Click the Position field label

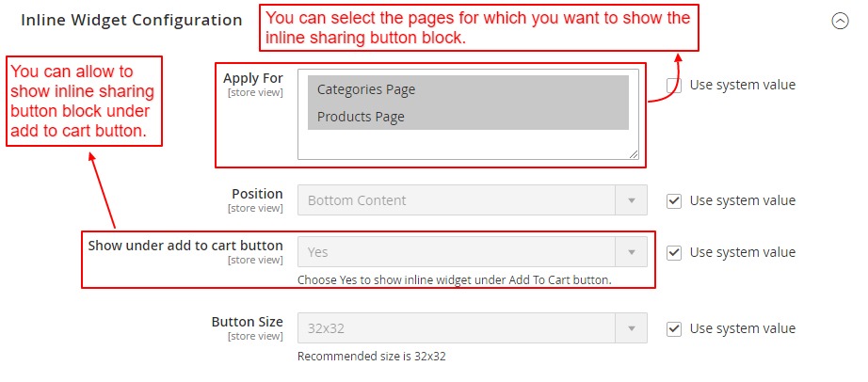(257, 194)
